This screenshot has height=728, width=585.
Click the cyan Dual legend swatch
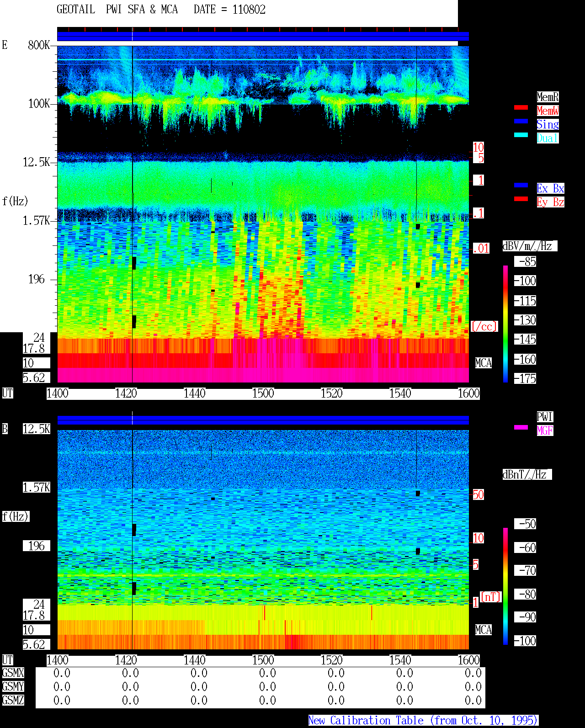pos(521,135)
